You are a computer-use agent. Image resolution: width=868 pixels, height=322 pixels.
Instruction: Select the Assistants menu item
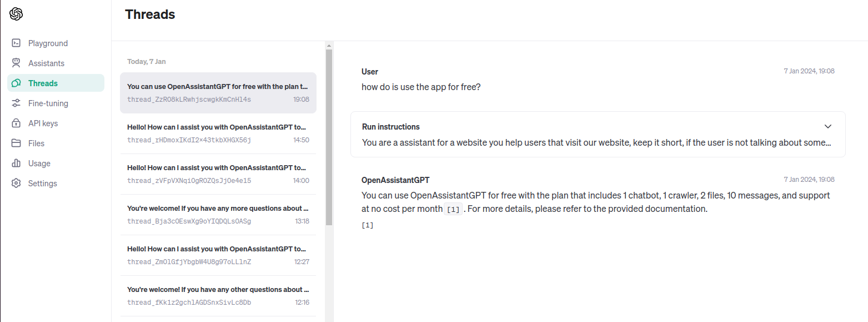click(x=46, y=63)
